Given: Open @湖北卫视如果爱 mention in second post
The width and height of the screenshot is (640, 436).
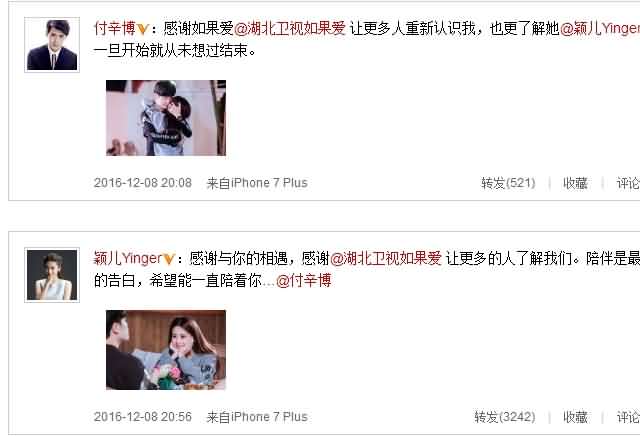Looking at the screenshot, I should (x=386, y=258).
